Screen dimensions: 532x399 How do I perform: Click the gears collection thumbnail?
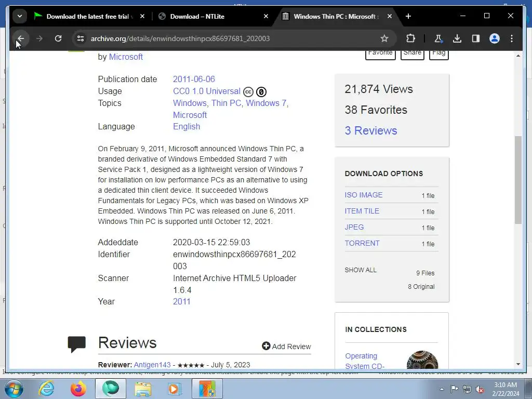(x=422, y=360)
